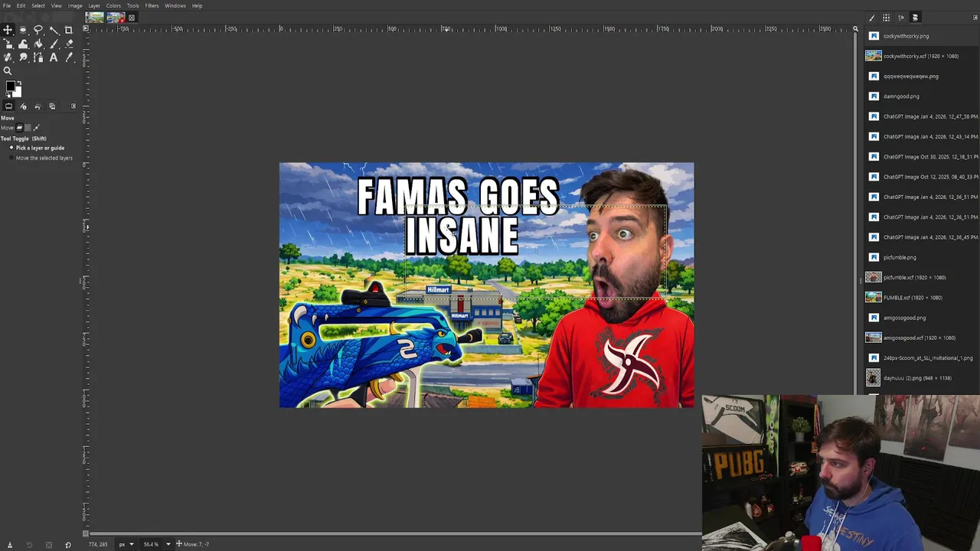Open the Colors menu
This screenshot has height=551, width=980.
[x=113, y=5]
